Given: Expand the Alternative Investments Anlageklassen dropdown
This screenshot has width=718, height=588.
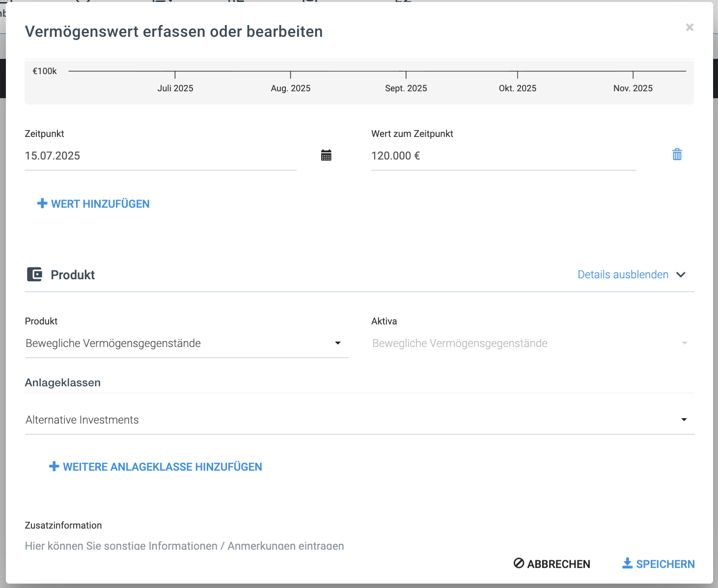Looking at the screenshot, I should [359, 420].
